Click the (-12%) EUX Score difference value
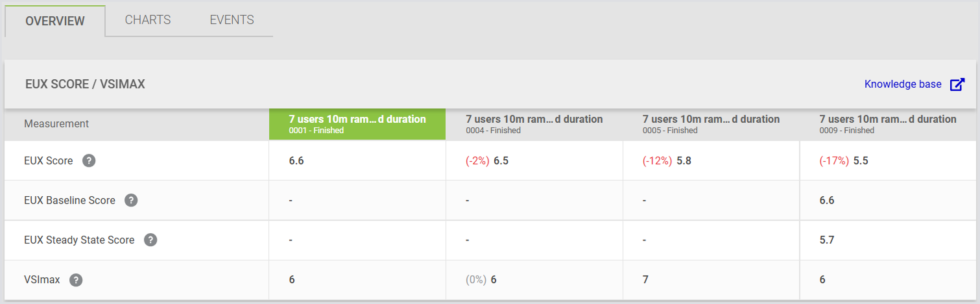The image size is (980, 304). [x=657, y=161]
